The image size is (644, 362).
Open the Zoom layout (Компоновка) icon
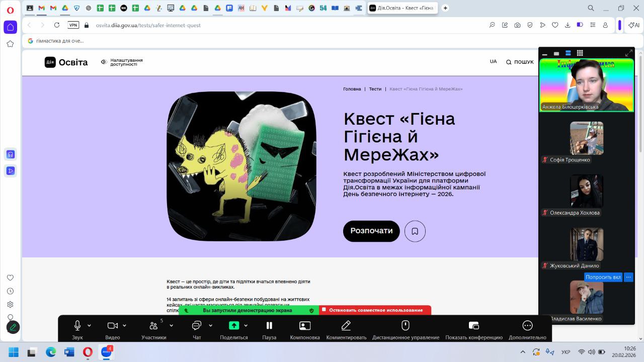(305, 326)
